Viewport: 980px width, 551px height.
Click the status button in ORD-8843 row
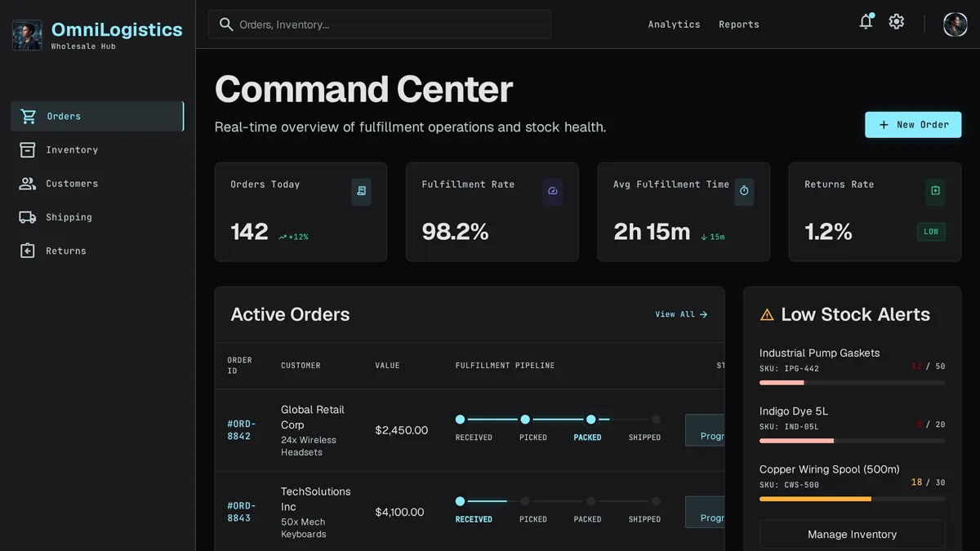click(705, 512)
